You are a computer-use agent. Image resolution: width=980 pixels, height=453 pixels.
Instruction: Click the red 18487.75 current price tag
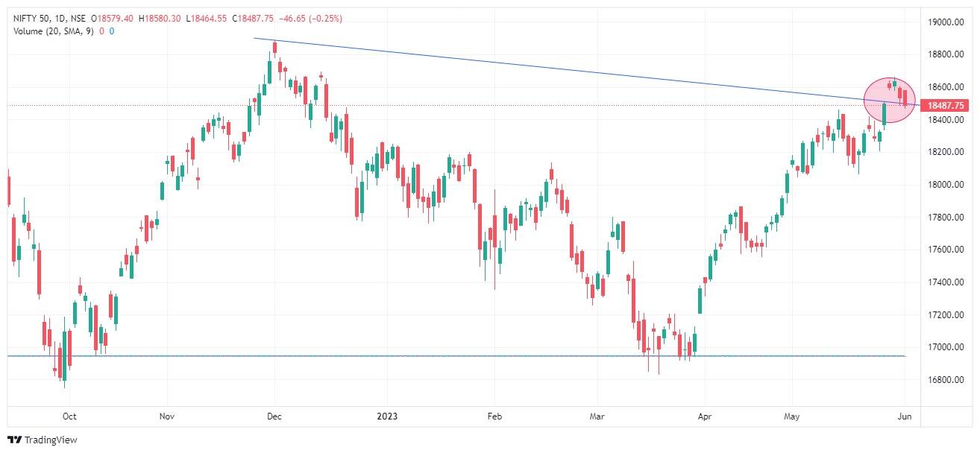pos(946,106)
